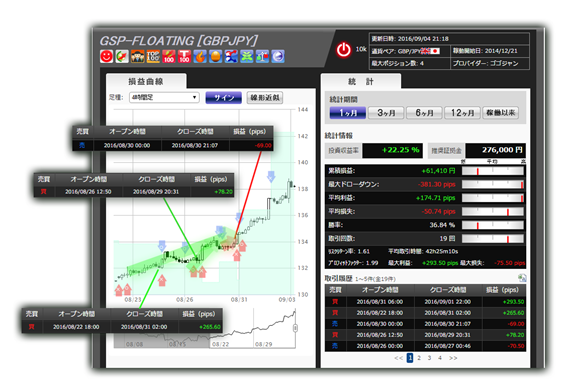The width and height of the screenshot is (571, 390).
Task: Select the 1ヶ月 statistics period
Action: point(348,113)
